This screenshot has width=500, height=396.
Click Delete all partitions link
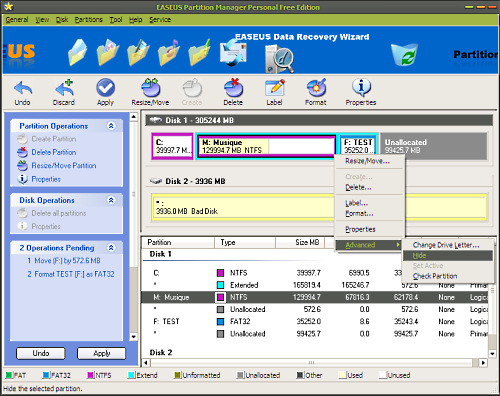click(x=59, y=213)
